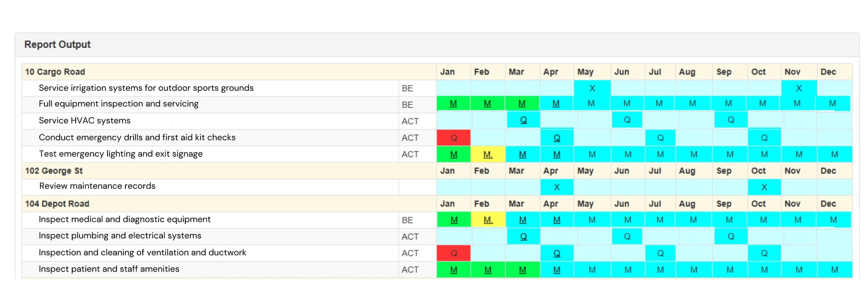Open January M for Inspect medical and diagnostic equipment

click(454, 220)
